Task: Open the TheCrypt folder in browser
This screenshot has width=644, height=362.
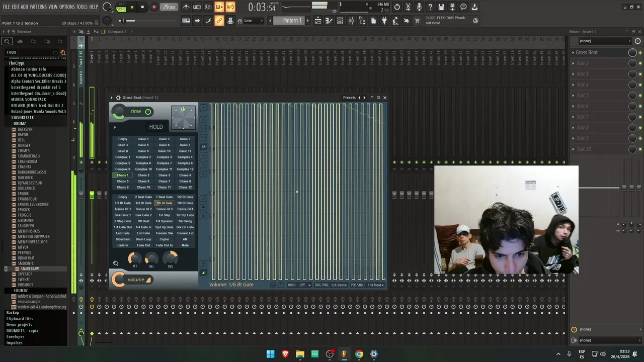Action: [x=16, y=63]
